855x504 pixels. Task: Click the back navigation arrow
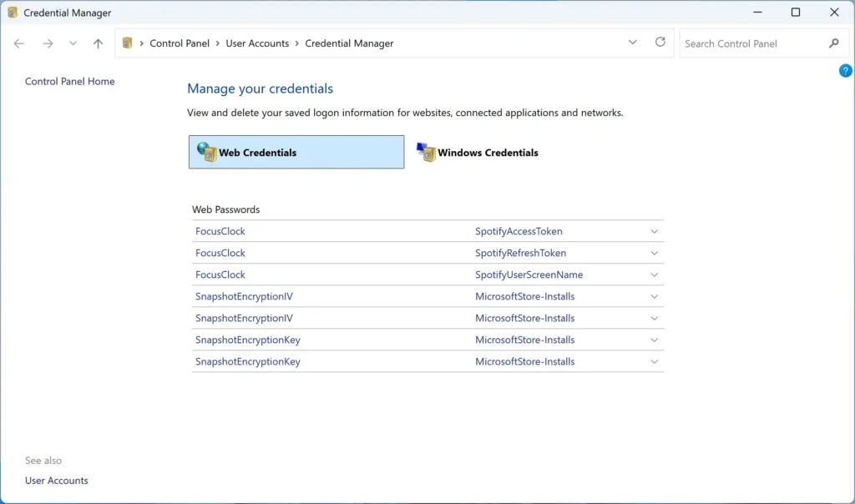point(19,43)
